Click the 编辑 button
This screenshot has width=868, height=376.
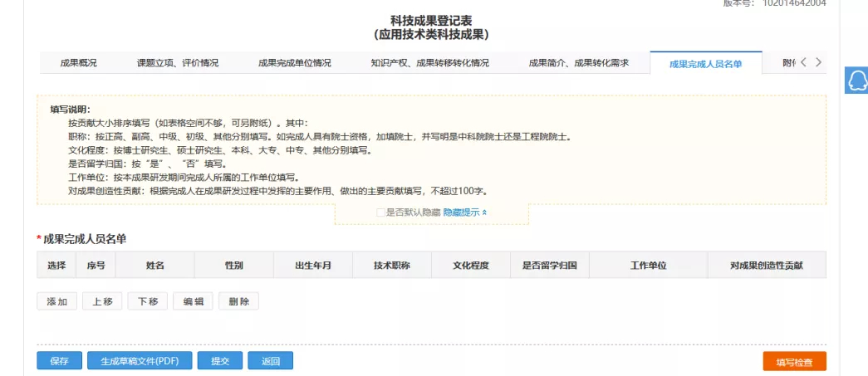pos(194,301)
